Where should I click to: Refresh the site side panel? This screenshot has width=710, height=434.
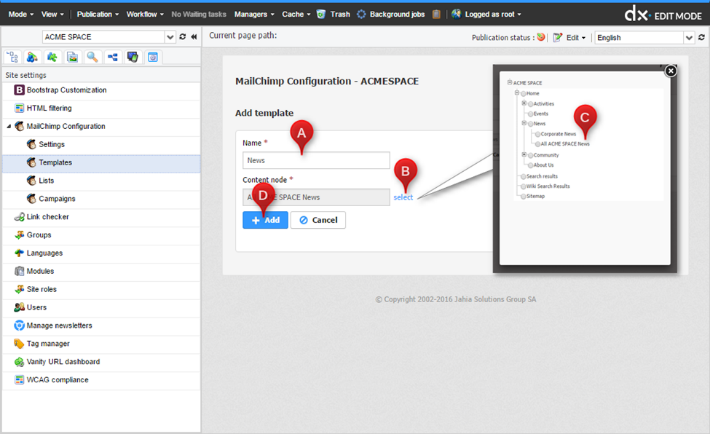(x=182, y=37)
